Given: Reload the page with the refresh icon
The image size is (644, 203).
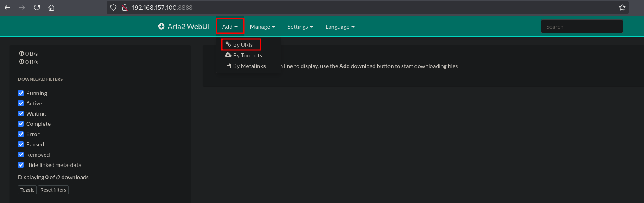Looking at the screenshot, I should point(37,7).
